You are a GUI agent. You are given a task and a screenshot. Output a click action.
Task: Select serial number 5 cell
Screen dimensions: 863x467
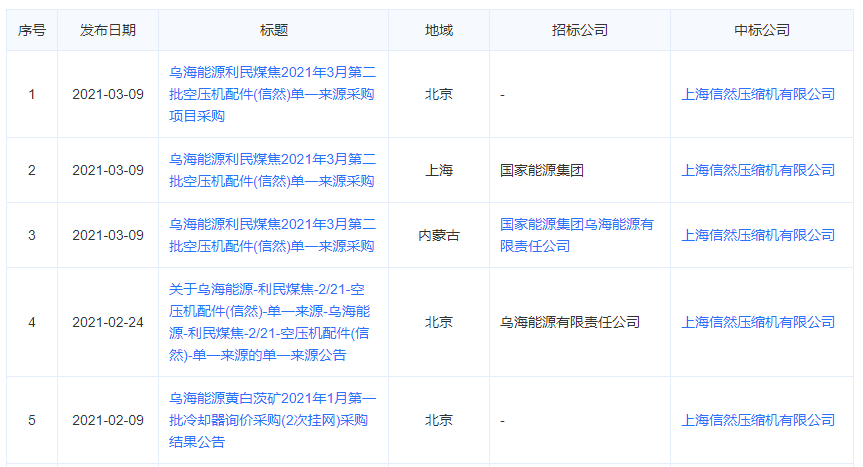coord(32,420)
